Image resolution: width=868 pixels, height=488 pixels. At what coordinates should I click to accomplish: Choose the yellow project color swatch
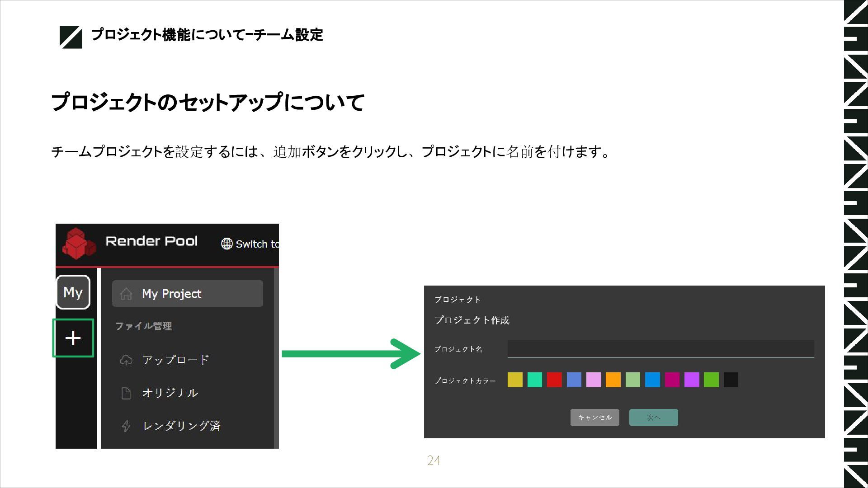pos(515,380)
